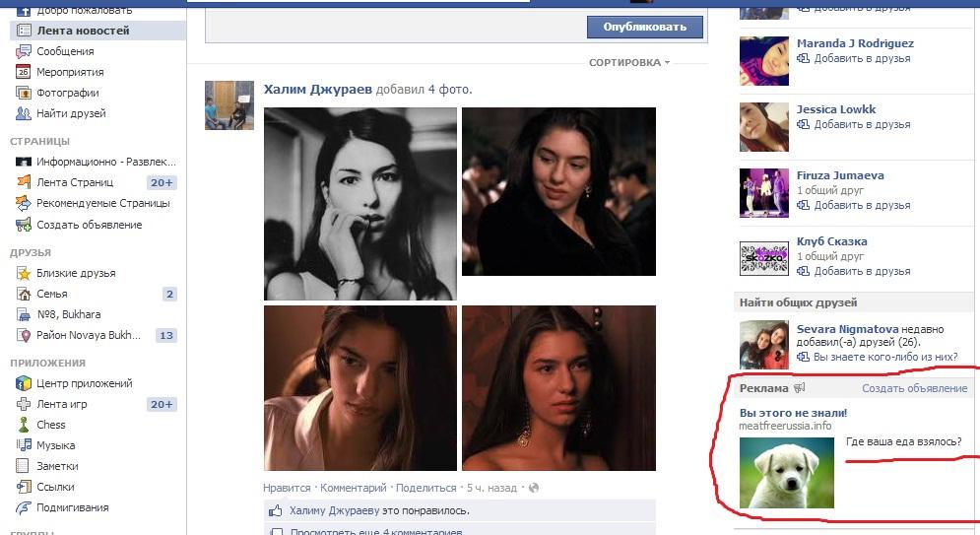The width and height of the screenshot is (980, 535).
Task: Launch Chess app icon
Action: (23, 425)
